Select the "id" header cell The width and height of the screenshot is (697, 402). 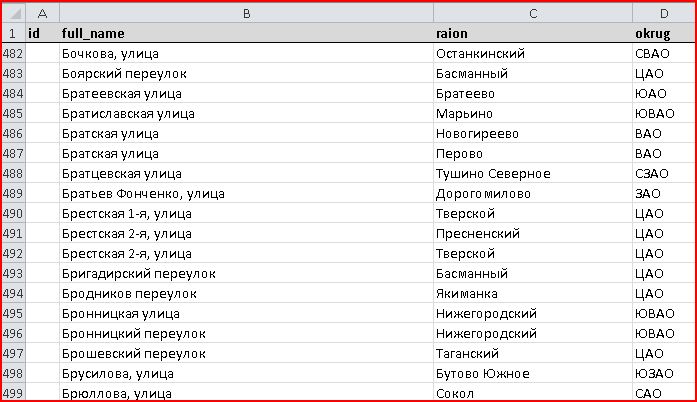point(42,33)
